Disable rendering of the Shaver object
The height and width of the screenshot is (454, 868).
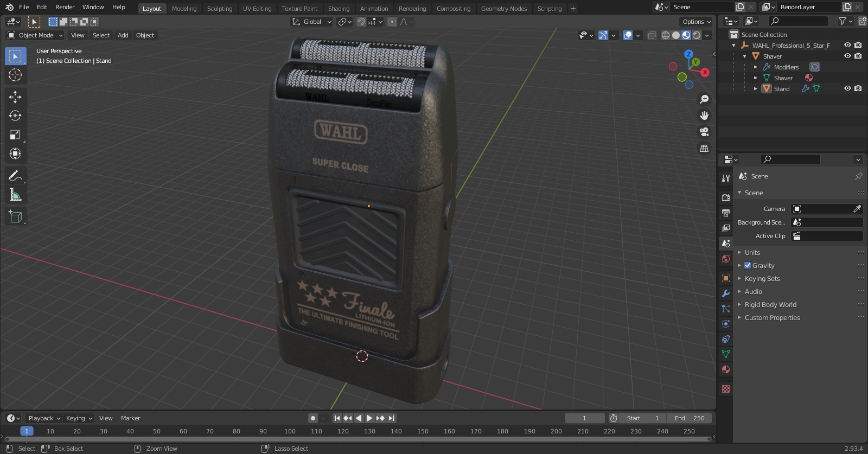pos(858,56)
